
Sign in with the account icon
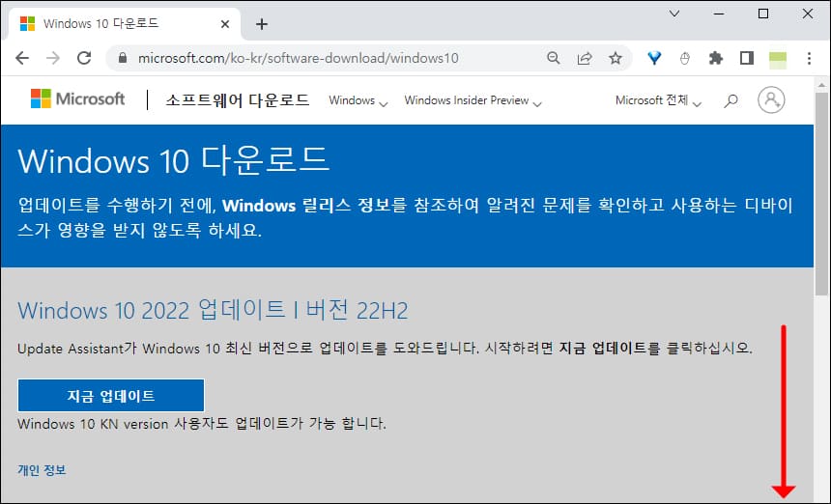[771, 99]
